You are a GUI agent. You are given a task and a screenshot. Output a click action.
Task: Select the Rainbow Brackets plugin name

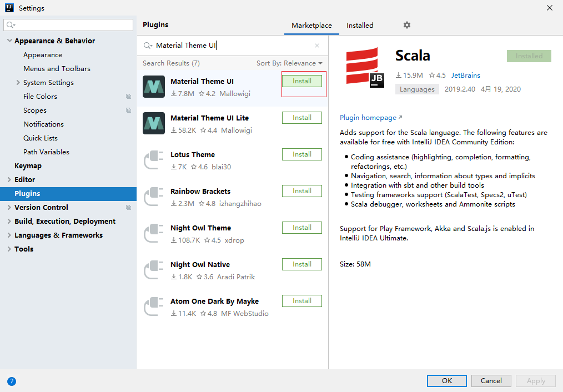200,192
